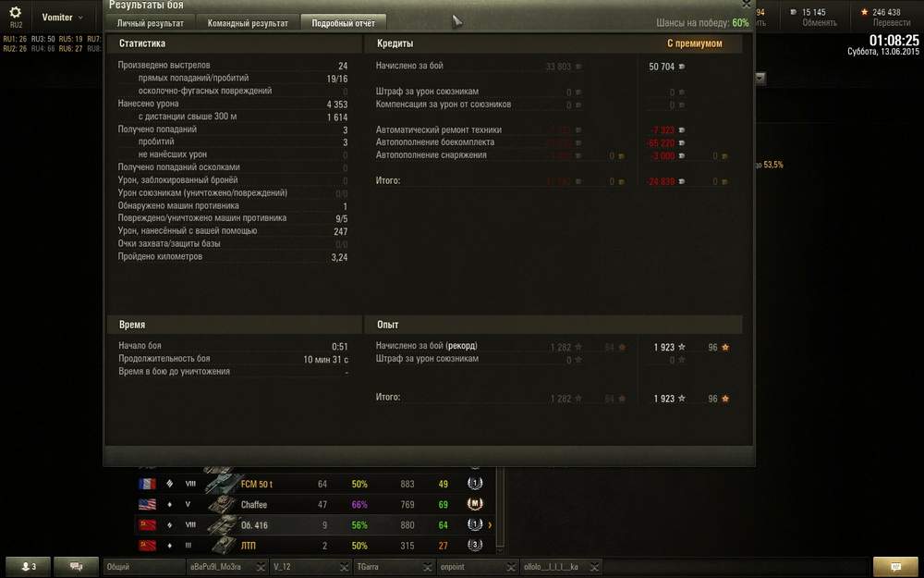Open the chat channels icon button
The width and height of the screenshot is (924, 578).
(76, 566)
